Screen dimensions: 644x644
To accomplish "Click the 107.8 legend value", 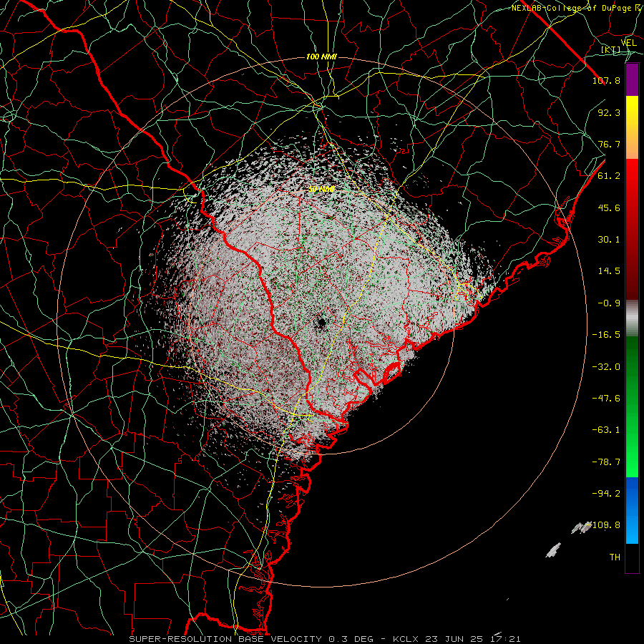I will pyautogui.click(x=606, y=80).
